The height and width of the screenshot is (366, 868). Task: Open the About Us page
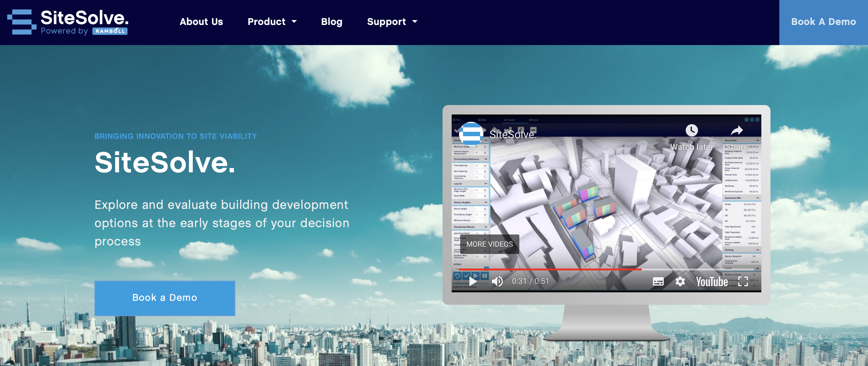(x=201, y=22)
